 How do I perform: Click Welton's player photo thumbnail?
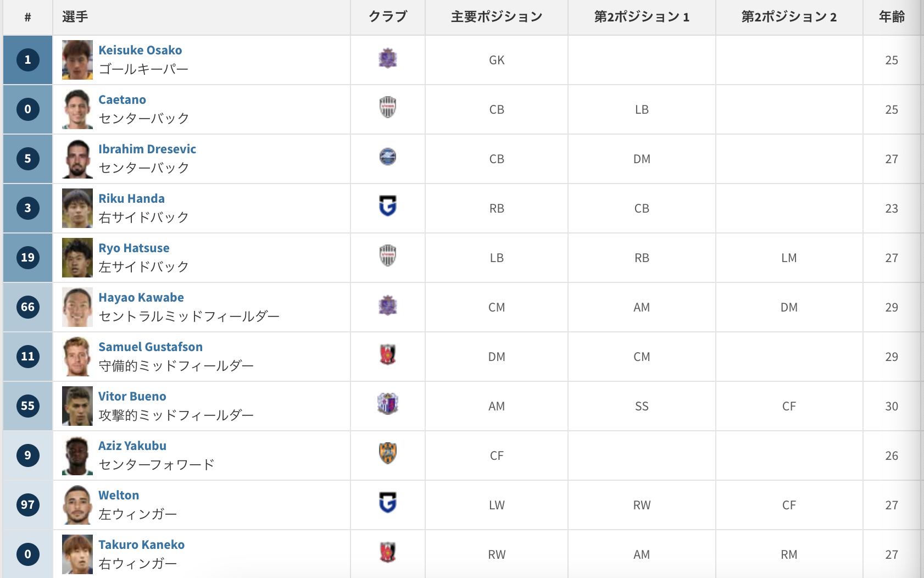(x=77, y=505)
